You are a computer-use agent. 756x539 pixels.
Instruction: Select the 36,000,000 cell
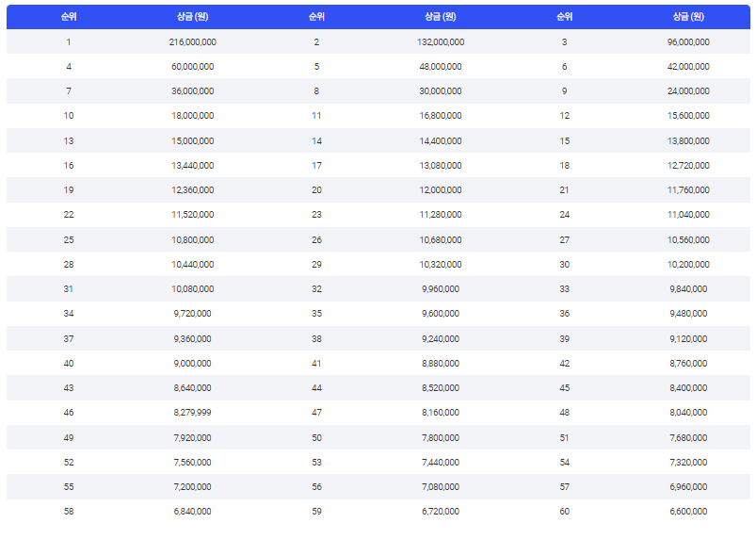pyautogui.click(x=192, y=91)
